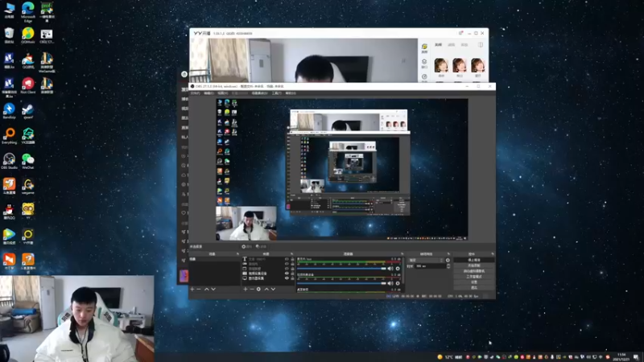Lock the 显示器采集 source
The height and width of the screenshot is (362, 644).
292,278
